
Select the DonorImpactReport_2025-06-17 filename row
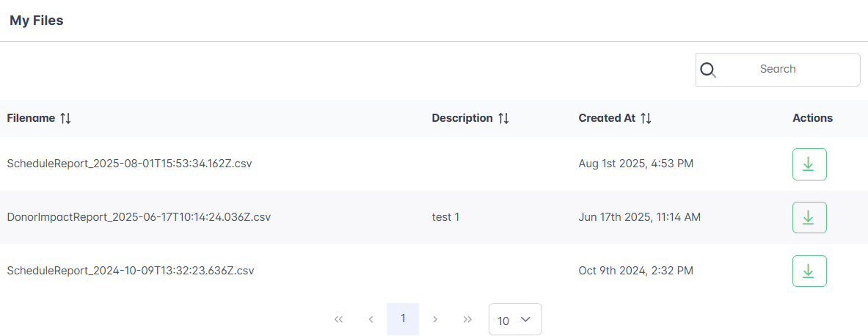click(139, 217)
